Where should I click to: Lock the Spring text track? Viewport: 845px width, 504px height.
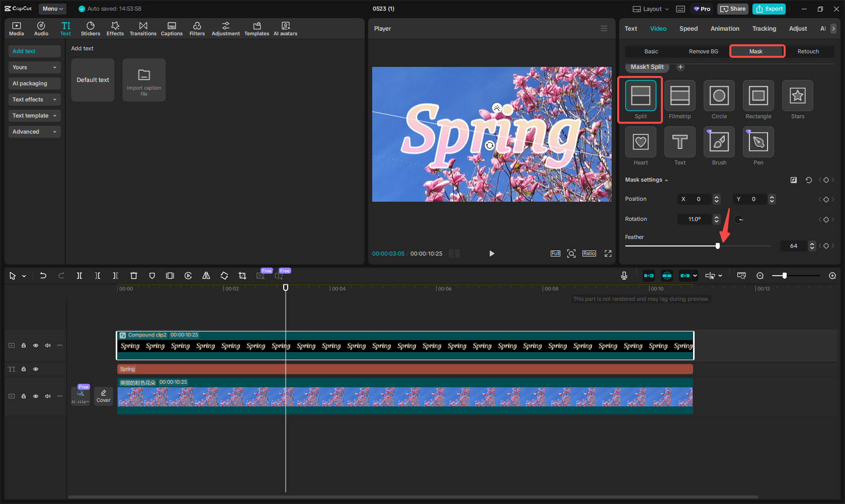coord(24,369)
